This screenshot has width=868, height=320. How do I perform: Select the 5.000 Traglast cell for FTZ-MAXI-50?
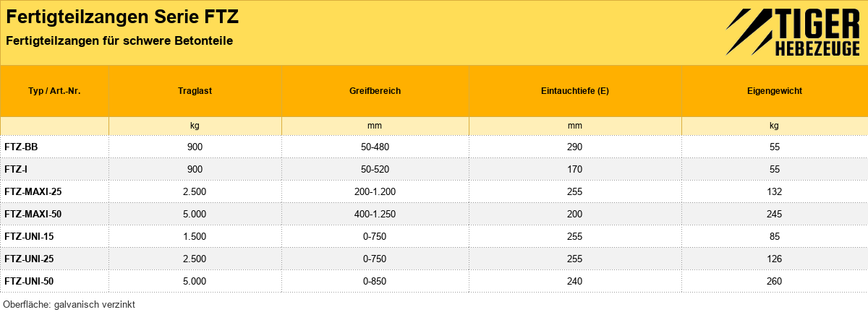(x=195, y=214)
